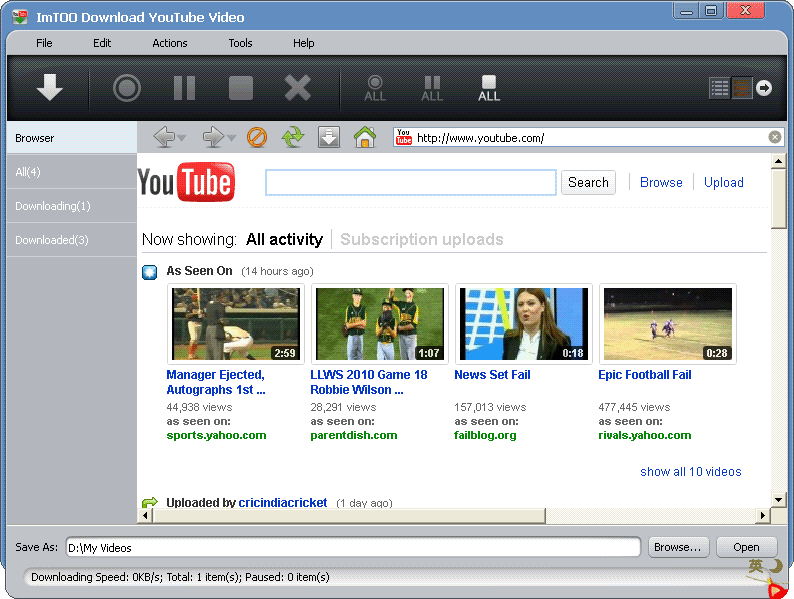Open Back button history dropdown arrow

[182, 138]
